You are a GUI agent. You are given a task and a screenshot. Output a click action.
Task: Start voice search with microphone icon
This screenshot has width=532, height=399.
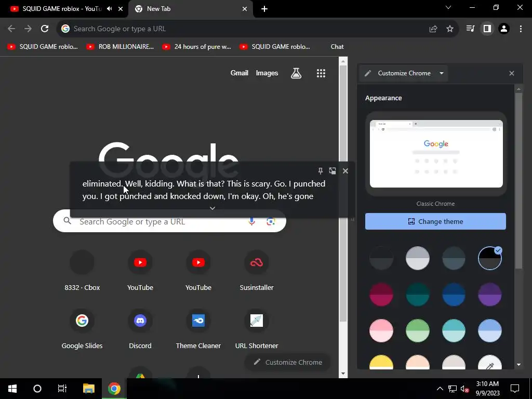[251, 221]
